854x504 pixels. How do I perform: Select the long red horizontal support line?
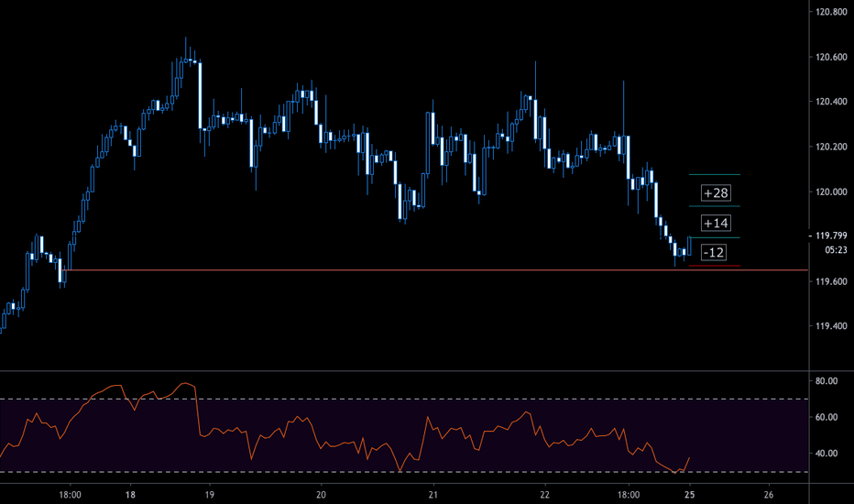pyautogui.click(x=367, y=270)
